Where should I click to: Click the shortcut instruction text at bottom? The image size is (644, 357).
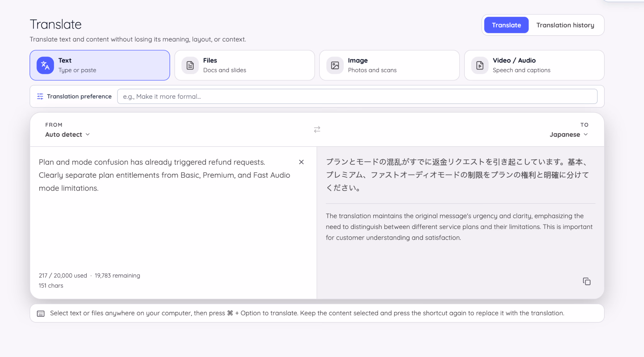307,313
